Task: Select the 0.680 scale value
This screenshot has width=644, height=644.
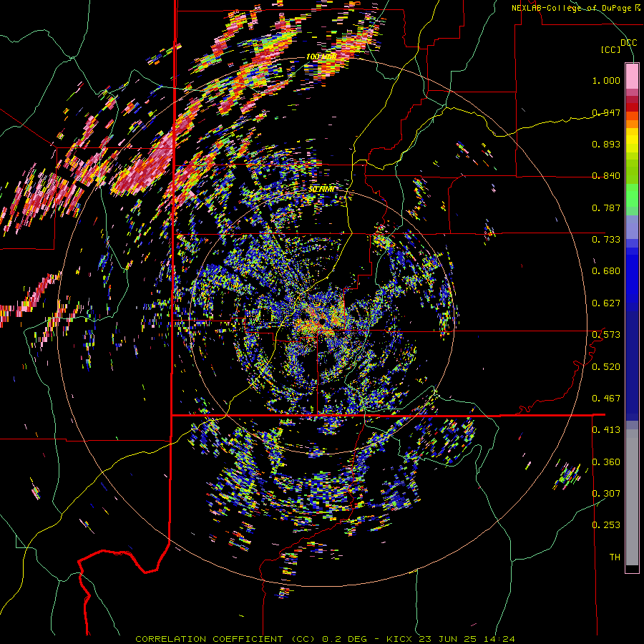Action: tap(606, 271)
